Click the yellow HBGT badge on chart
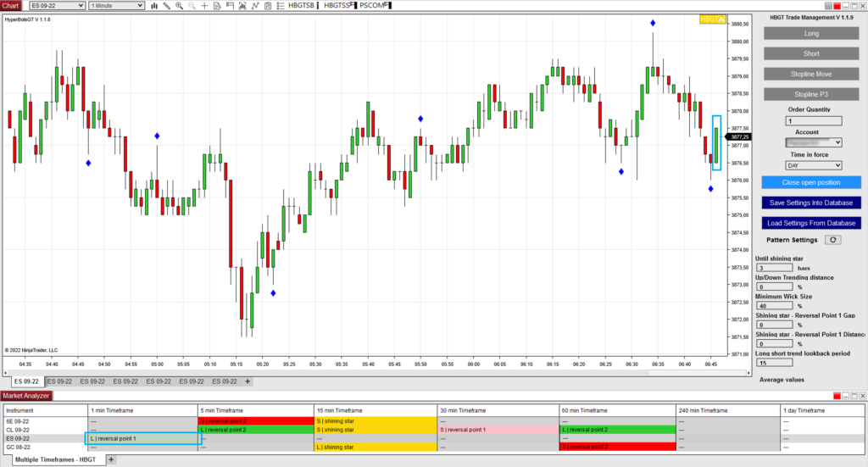 [x=712, y=19]
